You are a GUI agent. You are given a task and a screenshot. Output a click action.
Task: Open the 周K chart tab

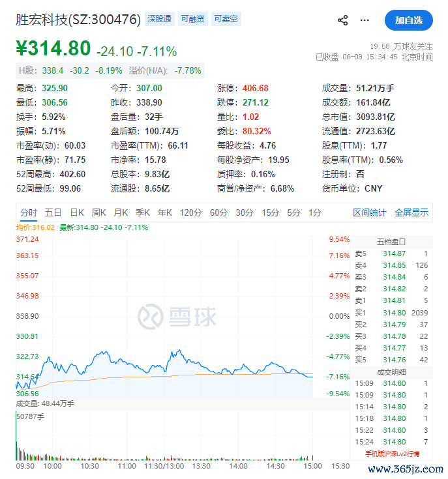(98, 212)
